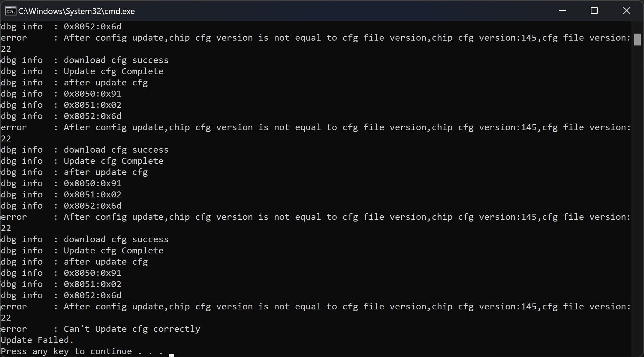Click the cmd.exe icon in title bar

coord(11,11)
